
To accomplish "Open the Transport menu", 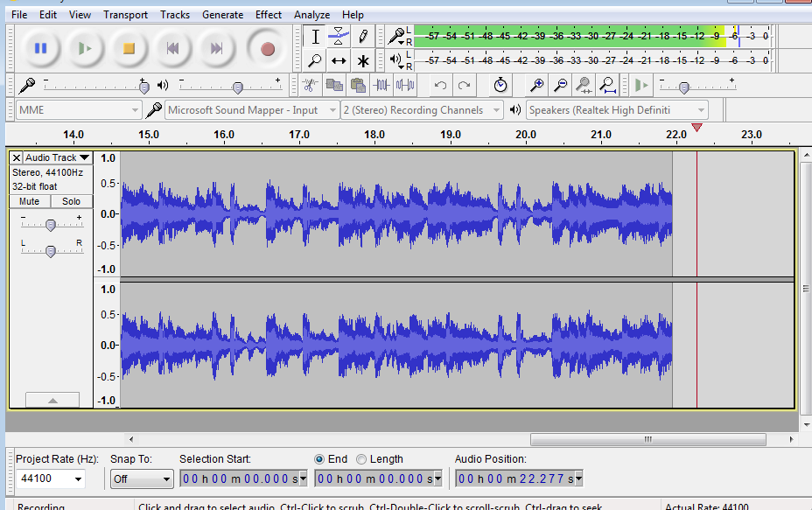I will (125, 15).
